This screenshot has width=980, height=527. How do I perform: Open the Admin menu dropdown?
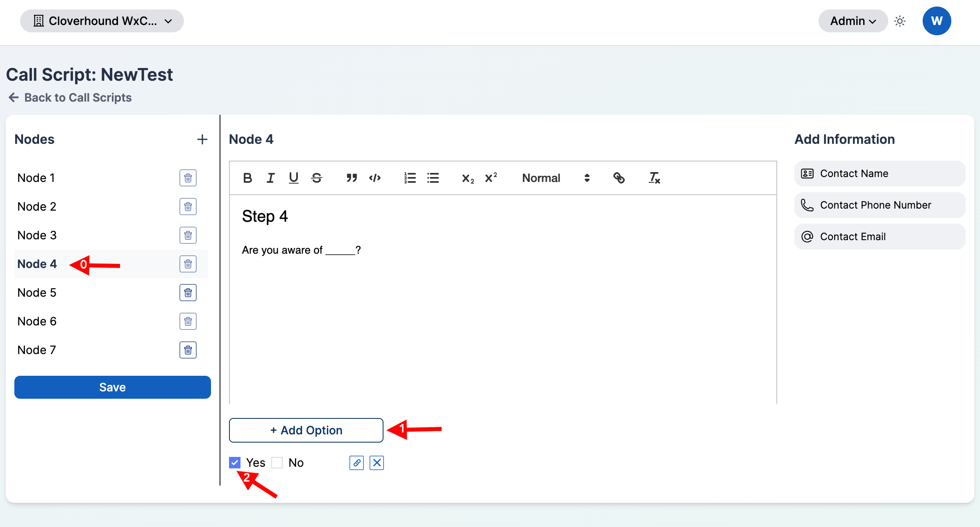click(853, 21)
